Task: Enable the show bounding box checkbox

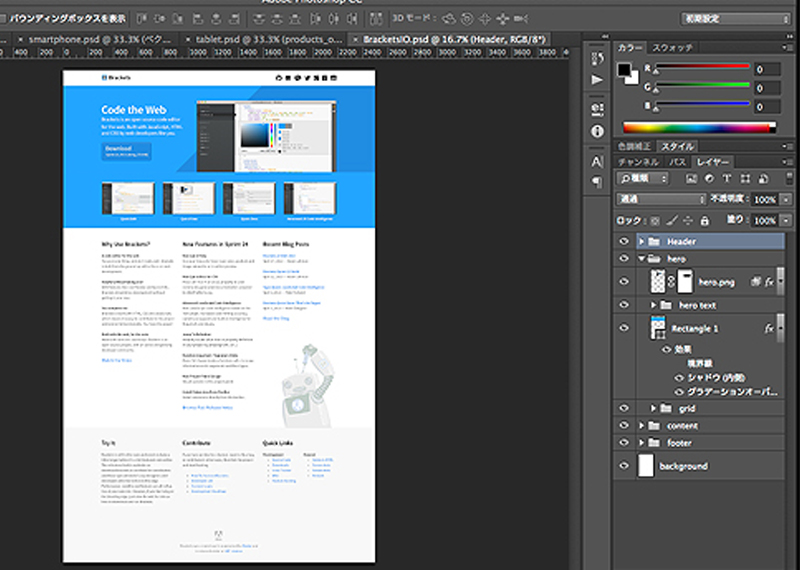Action: coord(3,19)
